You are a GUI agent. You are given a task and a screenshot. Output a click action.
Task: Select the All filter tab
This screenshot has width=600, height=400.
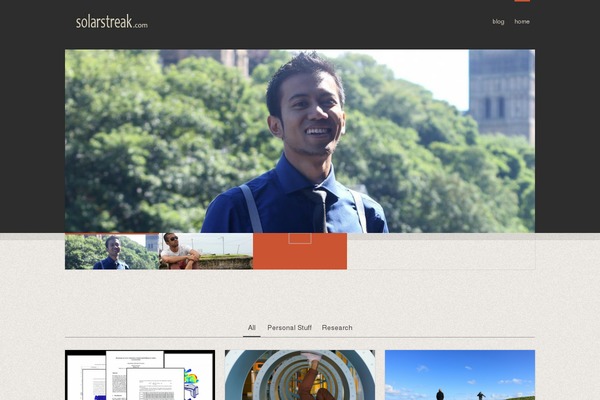[x=251, y=328]
